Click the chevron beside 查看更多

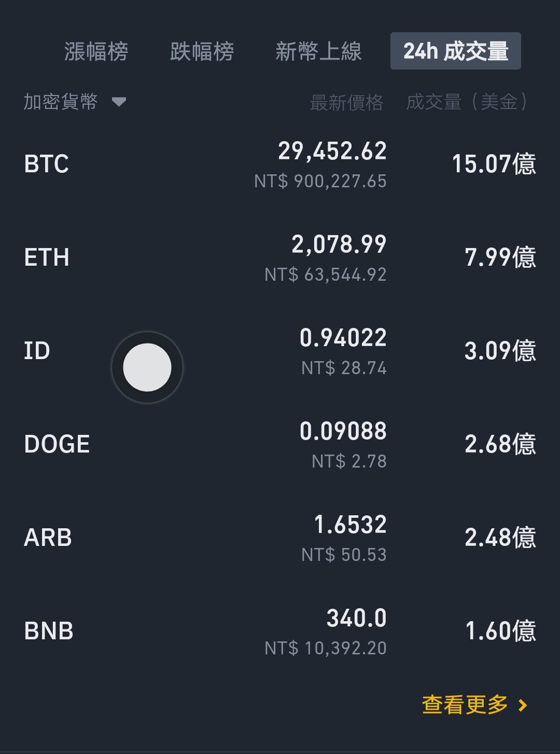pyautogui.click(x=523, y=705)
